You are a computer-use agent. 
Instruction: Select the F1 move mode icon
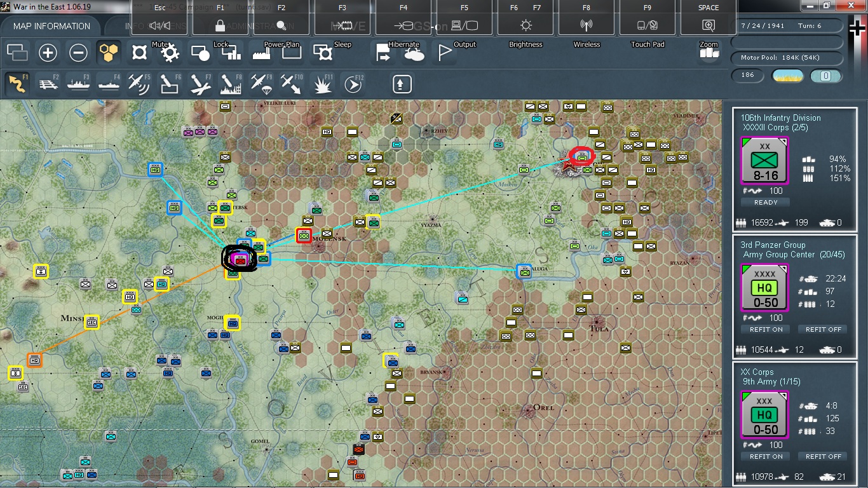click(x=17, y=84)
